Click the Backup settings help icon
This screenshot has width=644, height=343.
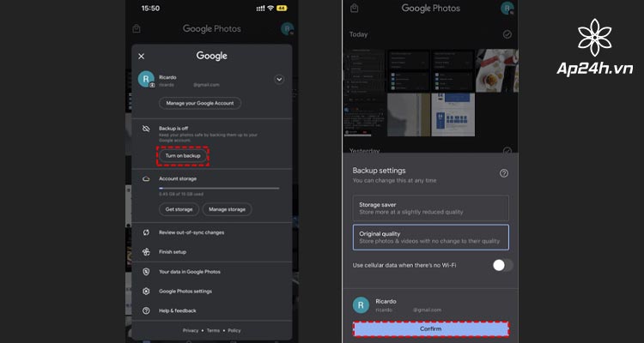[x=504, y=173]
